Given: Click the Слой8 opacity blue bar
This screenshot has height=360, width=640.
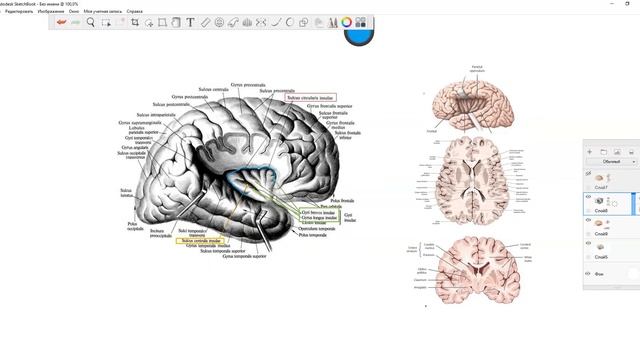Looking at the screenshot, I should click(634, 204).
